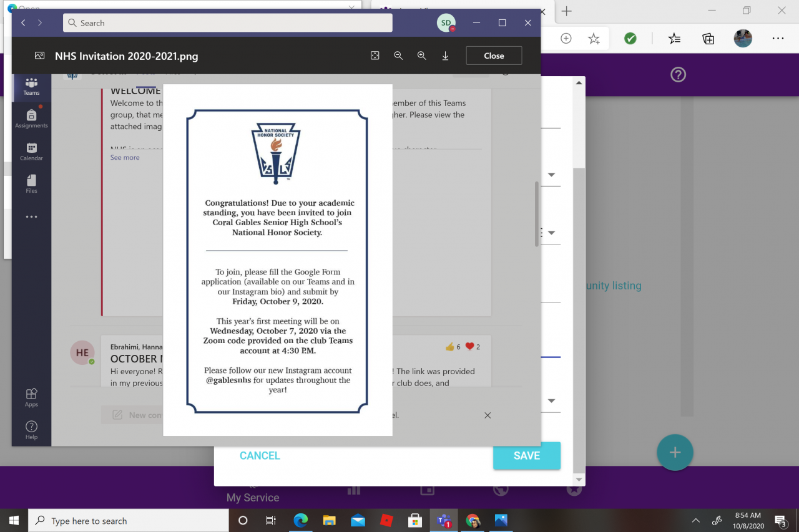This screenshot has width=799, height=532.
Task: Open Google Chrome from the taskbar
Action: (473, 520)
